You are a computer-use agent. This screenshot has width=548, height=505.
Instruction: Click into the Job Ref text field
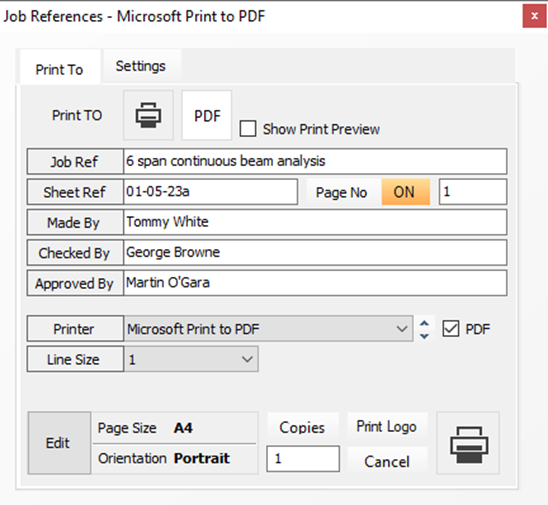tap(315, 161)
